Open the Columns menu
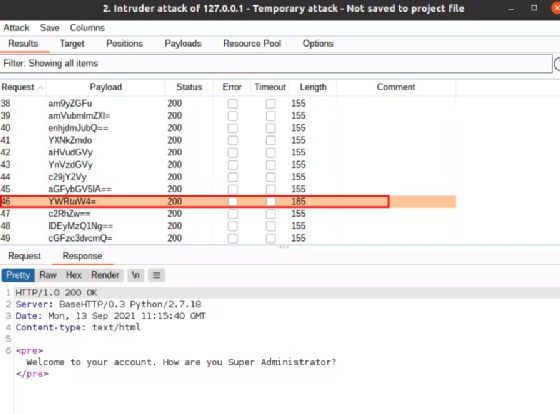This screenshot has height=414, width=560. tap(87, 28)
